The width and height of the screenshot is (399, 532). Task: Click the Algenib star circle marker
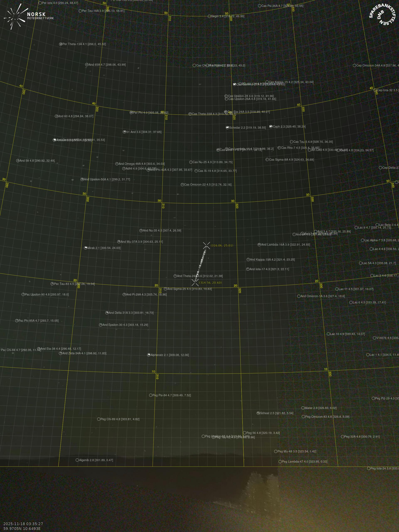tap(77, 460)
